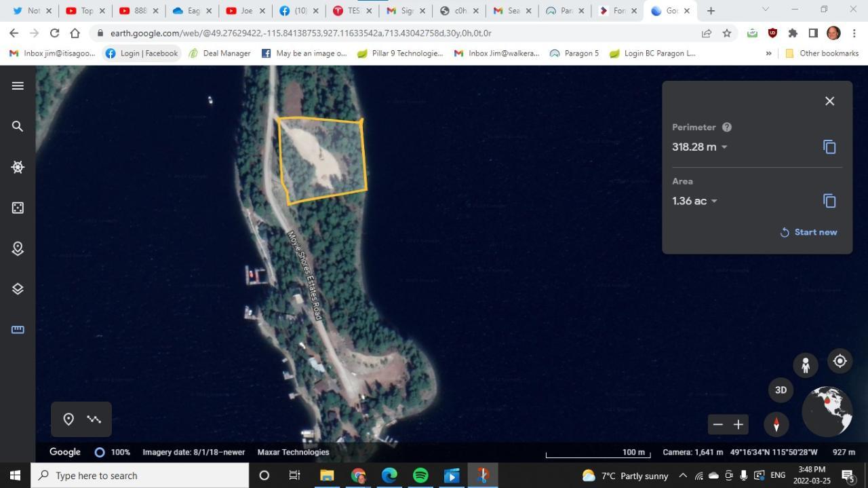Open Projects pin icon in sidebar
Viewport: 868px width, 488px height.
pyautogui.click(x=18, y=248)
